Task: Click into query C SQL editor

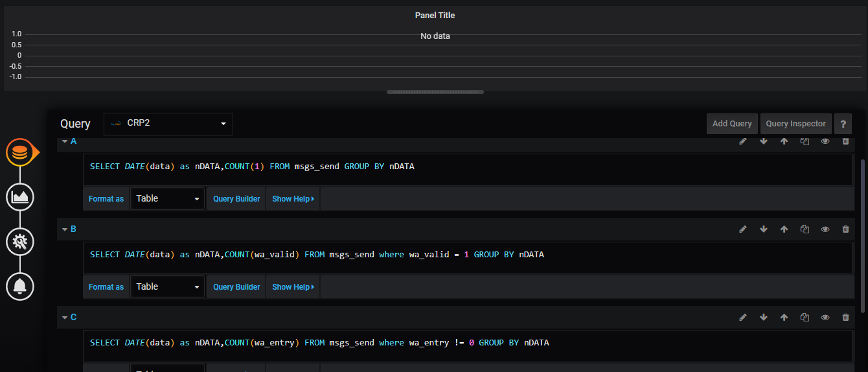Action: (x=467, y=346)
